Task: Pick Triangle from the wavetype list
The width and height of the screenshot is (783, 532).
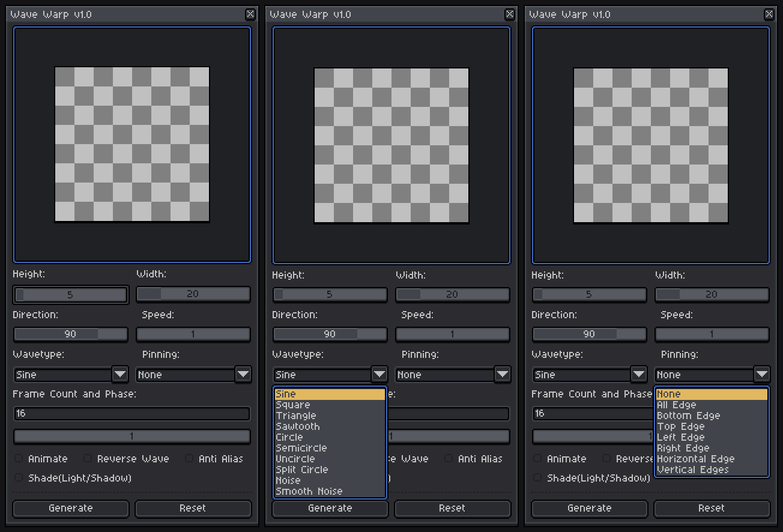Action: (330, 416)
